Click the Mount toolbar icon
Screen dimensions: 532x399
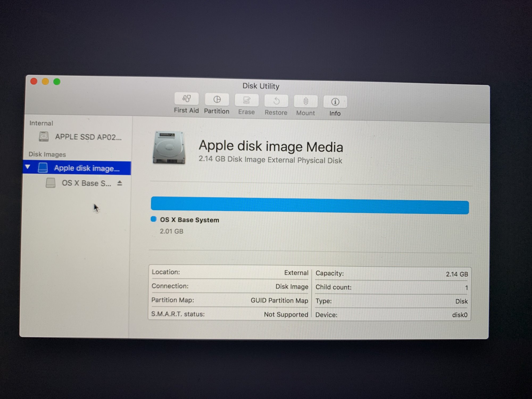tap(306, 102)
